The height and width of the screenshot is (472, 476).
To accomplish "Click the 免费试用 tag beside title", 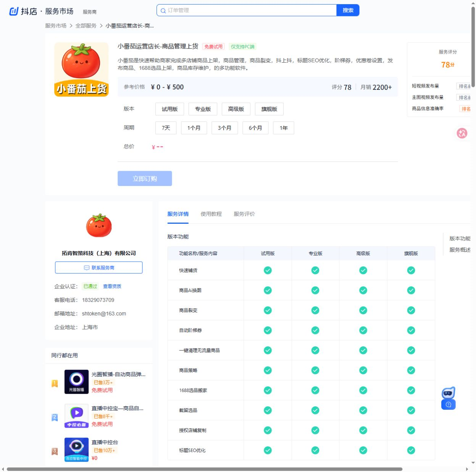I will [x=213, y=47].
